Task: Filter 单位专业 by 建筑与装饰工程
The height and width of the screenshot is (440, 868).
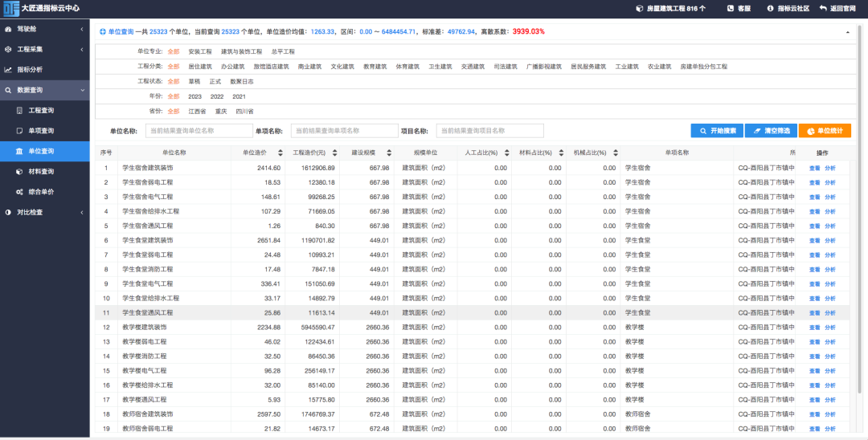Action: 241,51
